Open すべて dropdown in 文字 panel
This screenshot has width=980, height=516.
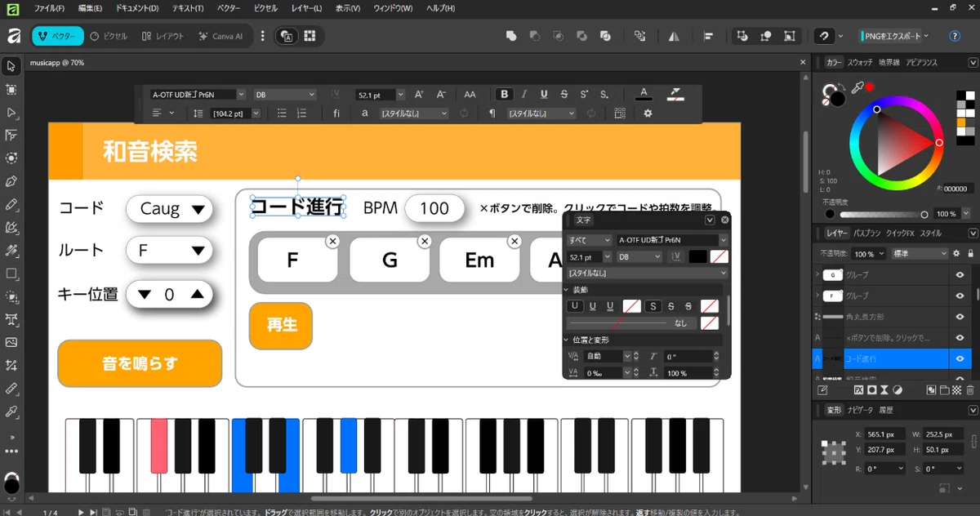tap(590, 240)
